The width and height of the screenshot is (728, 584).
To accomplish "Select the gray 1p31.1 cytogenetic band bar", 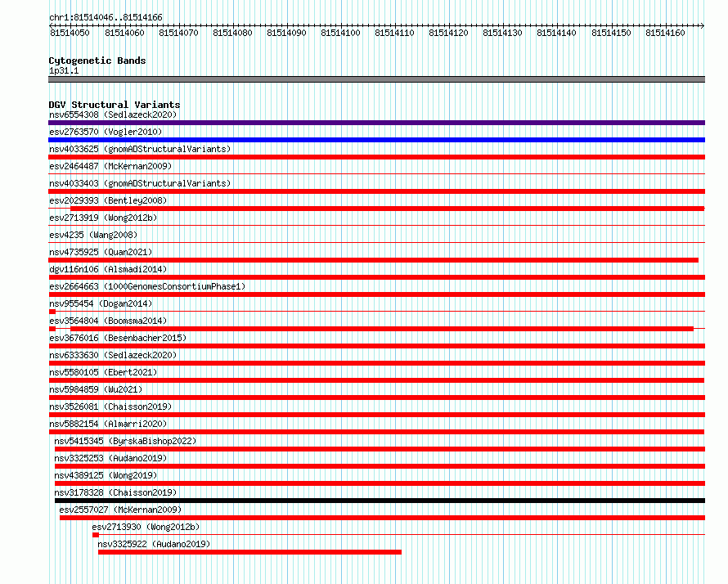I will pyautogui.click(x=376, y=79).
